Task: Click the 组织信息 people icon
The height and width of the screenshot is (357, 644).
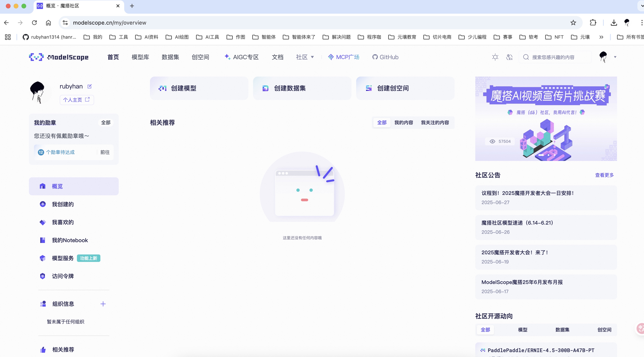Action: pyautogui.click(x=43, y=304)
